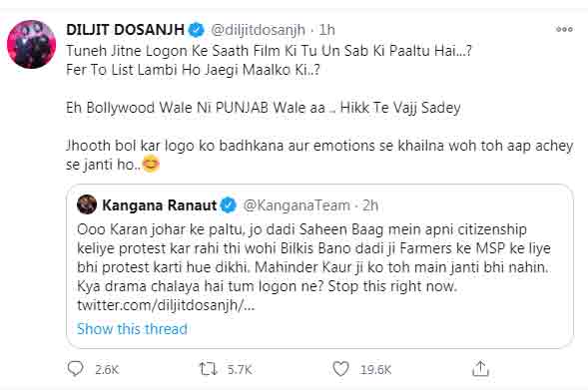Screen dimensions: 588x390
Task: Click the reply speech bubble icon
Action: (76, 369)
